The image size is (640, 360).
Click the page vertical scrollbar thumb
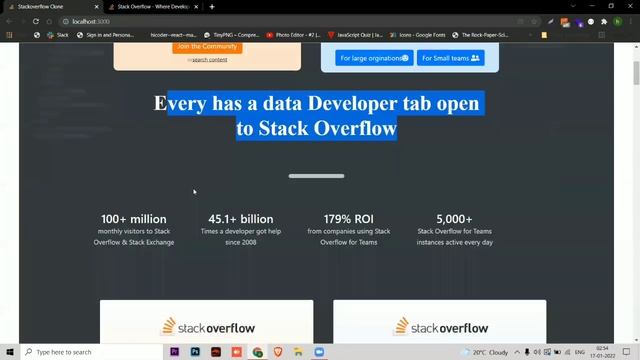tap(636, 73)
